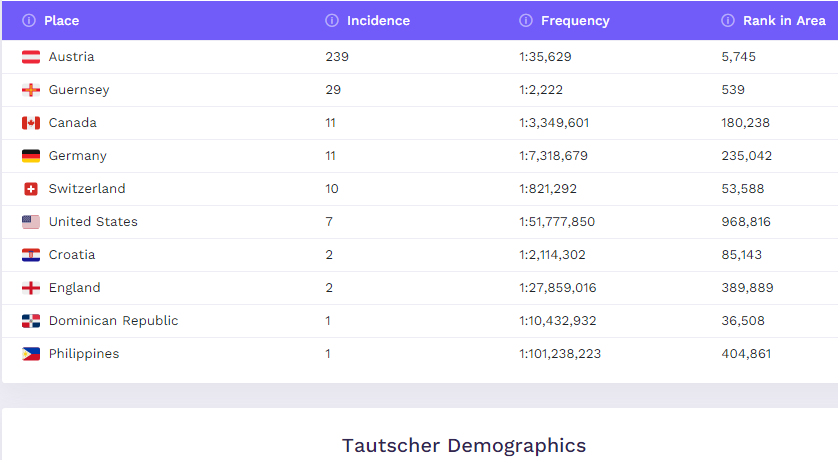The image size is (838, 460).
Task: Sort table by Frequency column header
Action: (575, 20)
